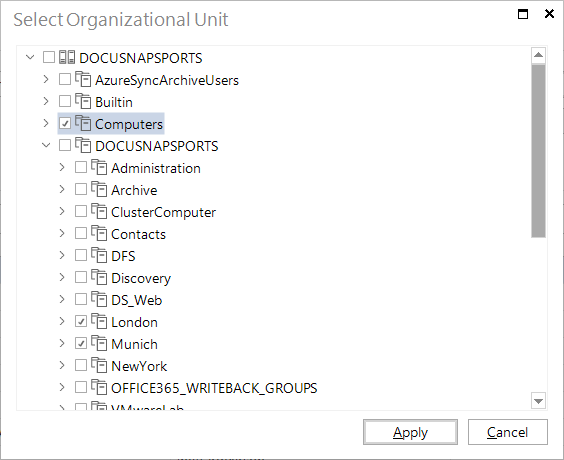Screen dimensions: 564x460
Task: Click the scrollbar down arrow
Action: (538, 401)
